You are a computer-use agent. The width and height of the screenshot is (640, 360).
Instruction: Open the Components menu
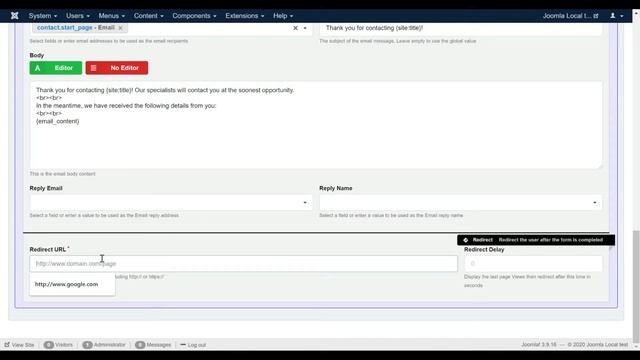pyautogui.click(x=194, y=16)
